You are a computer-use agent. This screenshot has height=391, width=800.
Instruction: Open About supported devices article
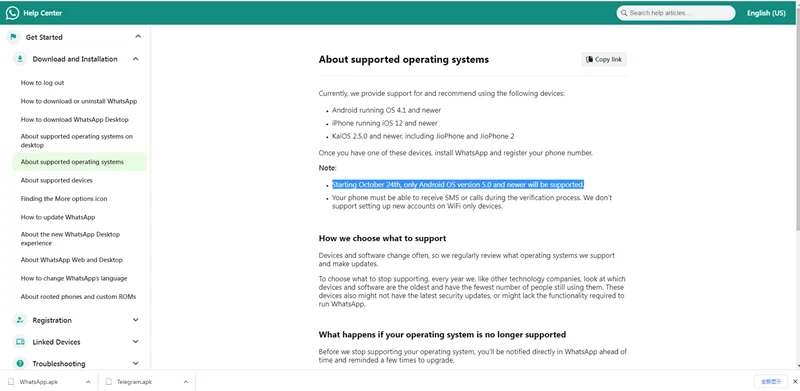pyautogui.click(x=57, y=180)
